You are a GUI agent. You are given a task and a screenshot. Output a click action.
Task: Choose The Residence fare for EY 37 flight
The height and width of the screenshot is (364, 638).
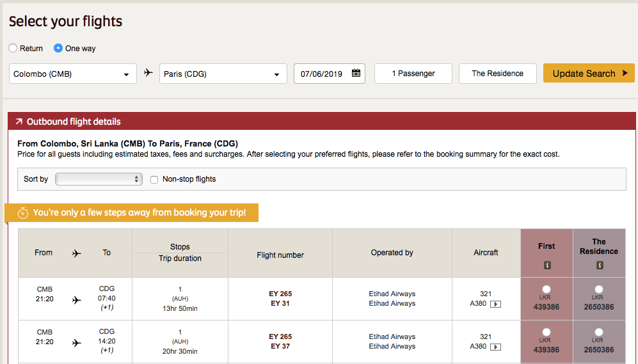point(599,332)
